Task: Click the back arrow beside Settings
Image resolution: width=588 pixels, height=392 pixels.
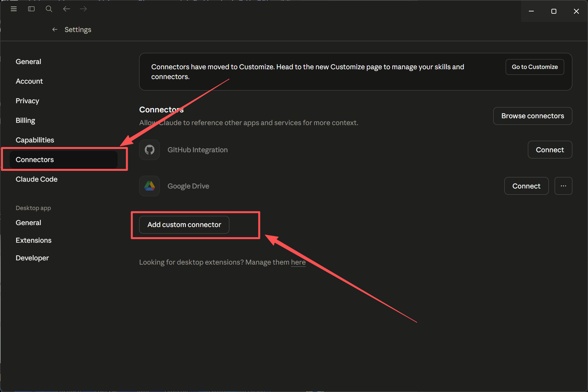Action: click(x=55, y=30)
